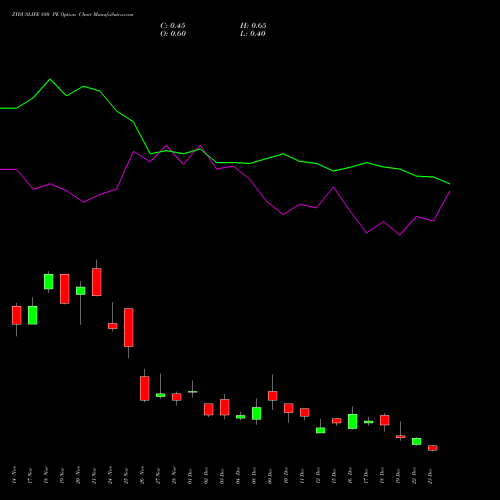The image size is (500, 500).
Task: Click the green candlestick above 08 Dec
Action: coord(257,413)
